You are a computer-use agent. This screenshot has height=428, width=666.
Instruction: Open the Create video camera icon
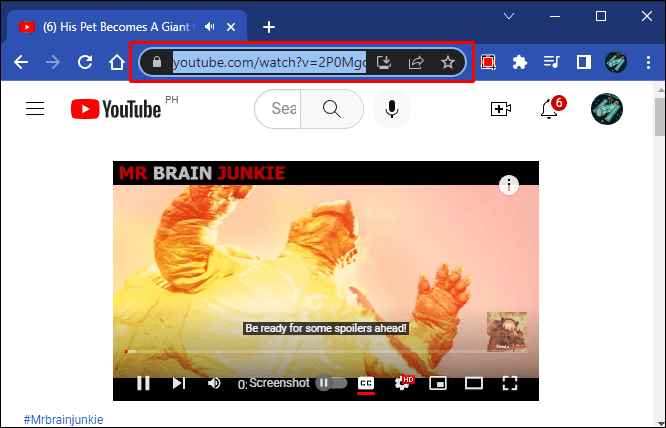coord(501,109)
